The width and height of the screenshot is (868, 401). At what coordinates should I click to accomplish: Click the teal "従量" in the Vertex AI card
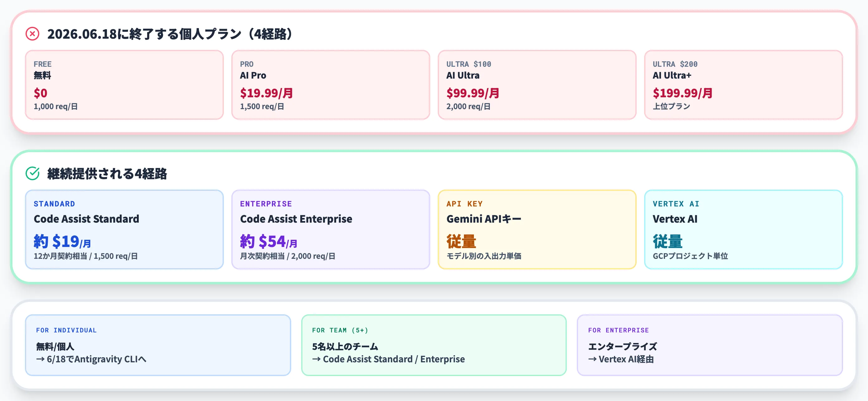(668, 241)
